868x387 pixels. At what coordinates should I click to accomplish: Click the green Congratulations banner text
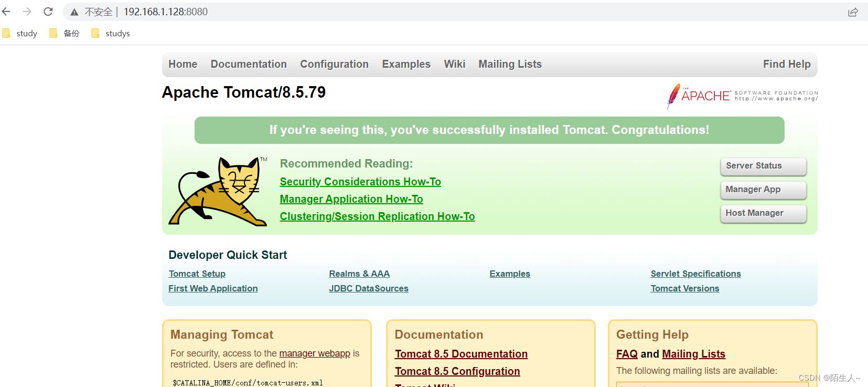(489, 130)
